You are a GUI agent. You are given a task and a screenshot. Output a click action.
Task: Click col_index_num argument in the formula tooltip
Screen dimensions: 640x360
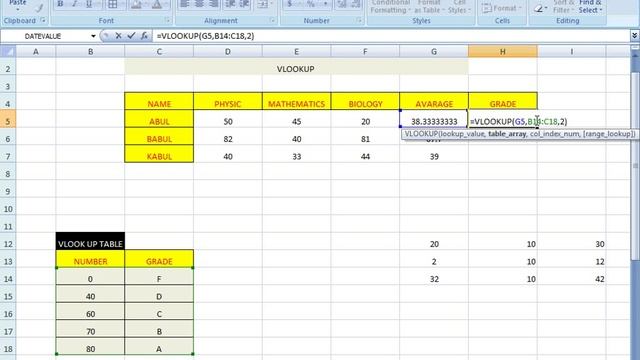click(554, 133)
